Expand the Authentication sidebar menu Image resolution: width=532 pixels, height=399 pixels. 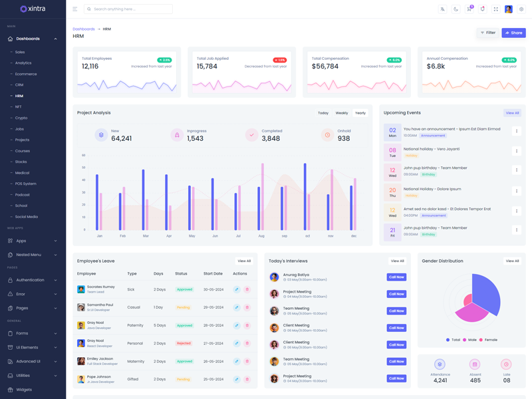pyautogui.click(x=32, y=280)
